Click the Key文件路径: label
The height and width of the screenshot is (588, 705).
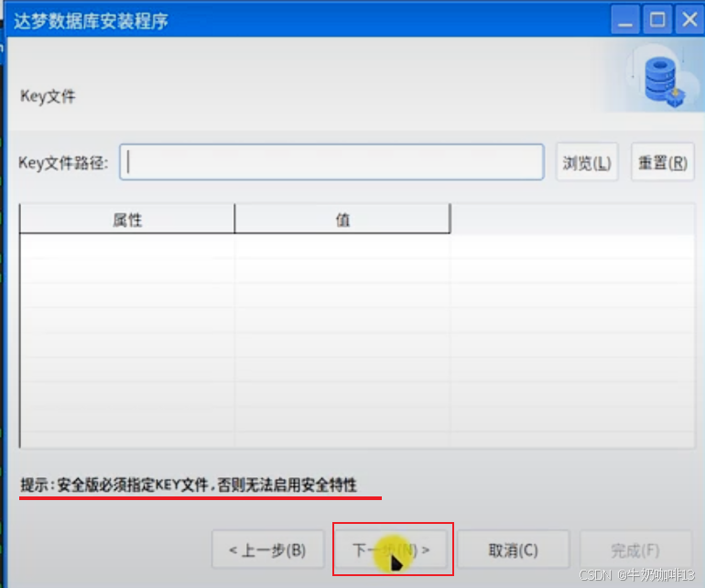click(x=63, y=162)
